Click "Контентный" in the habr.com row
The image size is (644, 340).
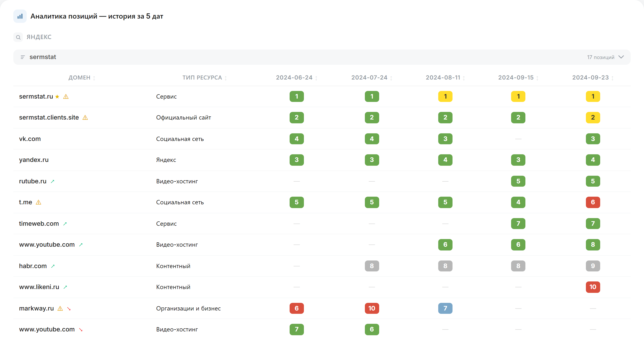[x=173, y=266]
